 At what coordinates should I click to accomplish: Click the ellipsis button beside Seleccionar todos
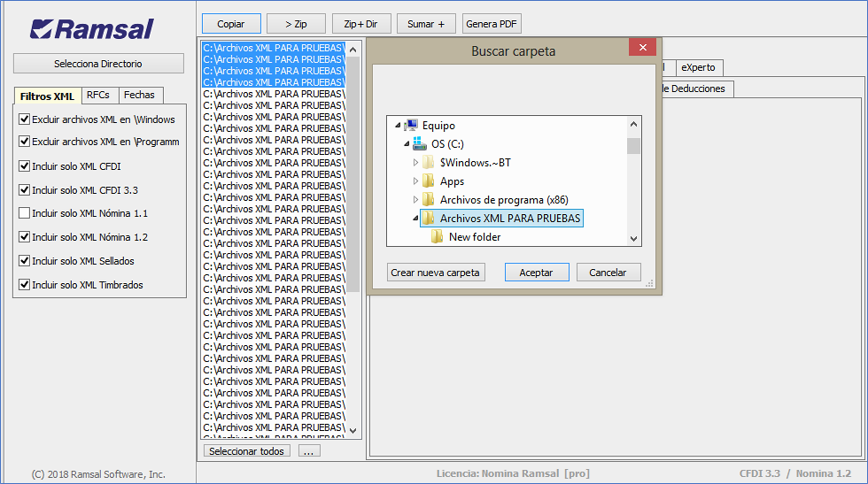click(309, 451)
